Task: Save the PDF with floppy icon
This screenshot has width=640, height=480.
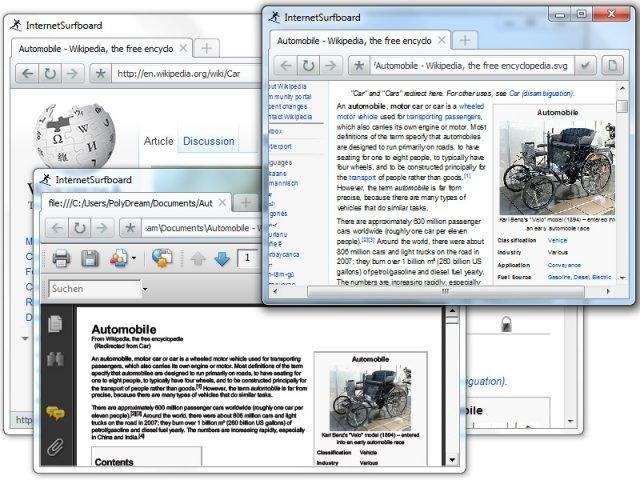Action: (x=90, y=258)
